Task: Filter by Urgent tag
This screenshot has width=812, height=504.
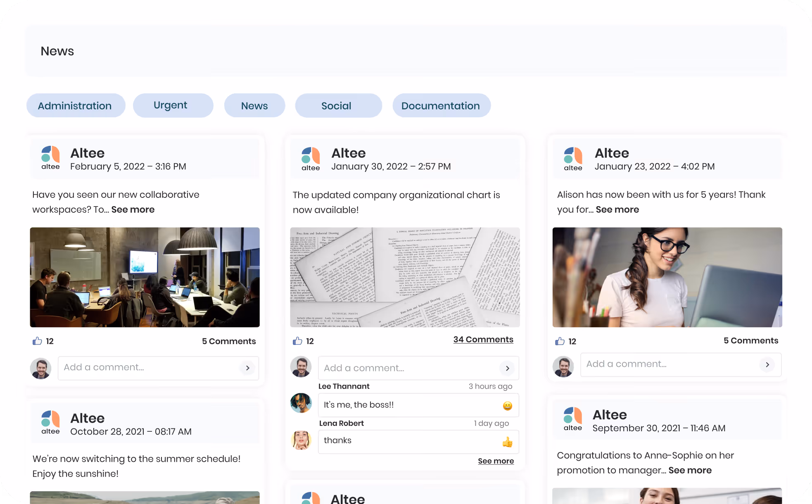Action: pyautogui.click(x=173, y=105)
